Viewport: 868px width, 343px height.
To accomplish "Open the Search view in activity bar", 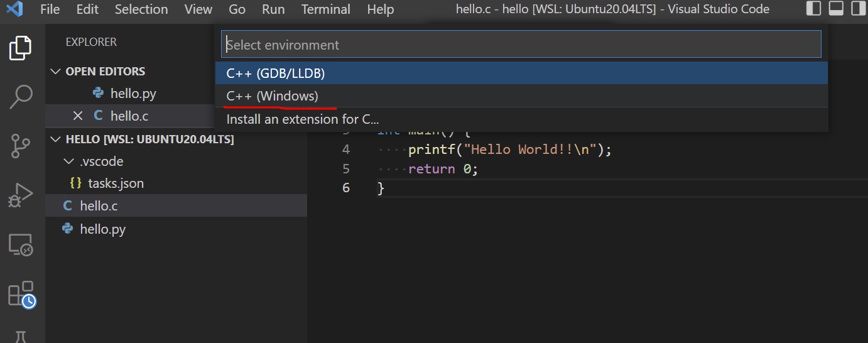I will [21, 97].
